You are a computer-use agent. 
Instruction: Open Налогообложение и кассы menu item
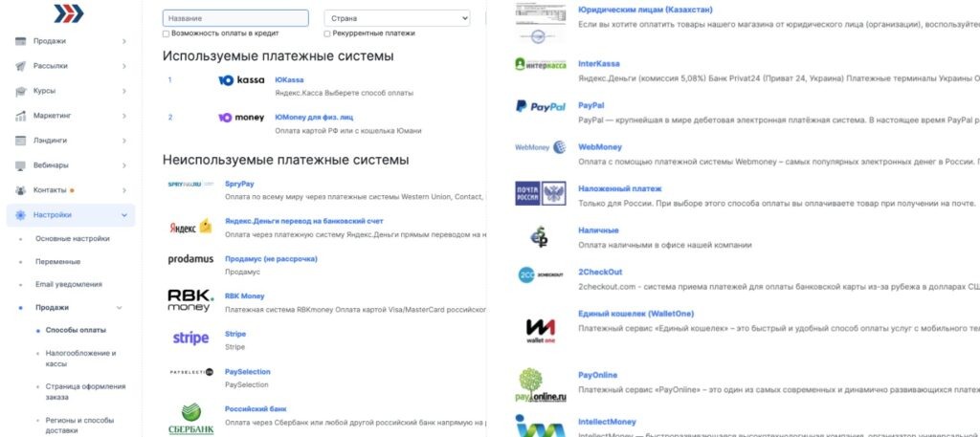coord(80,359)
